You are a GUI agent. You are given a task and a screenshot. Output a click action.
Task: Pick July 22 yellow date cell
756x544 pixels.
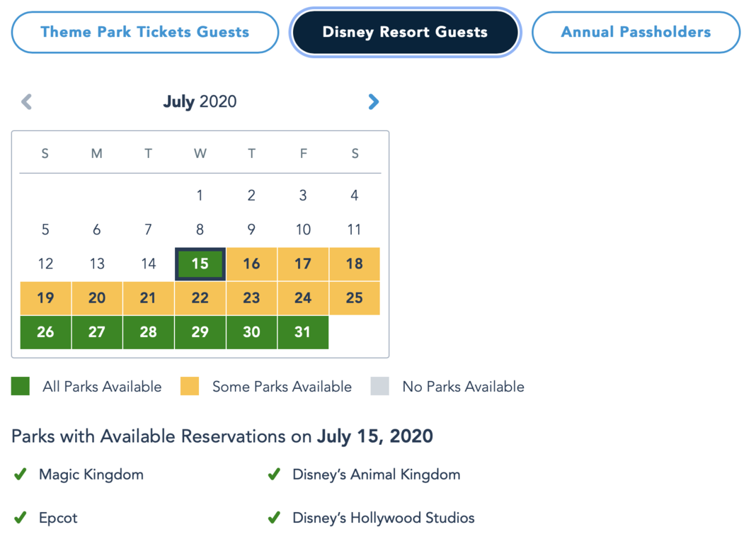(x=200, y=298)
